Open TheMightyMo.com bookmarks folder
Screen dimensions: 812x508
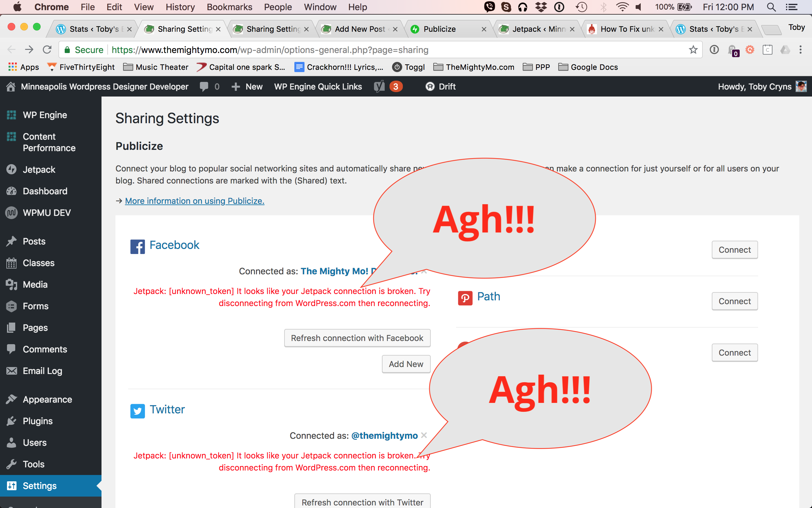click(474, 67)
